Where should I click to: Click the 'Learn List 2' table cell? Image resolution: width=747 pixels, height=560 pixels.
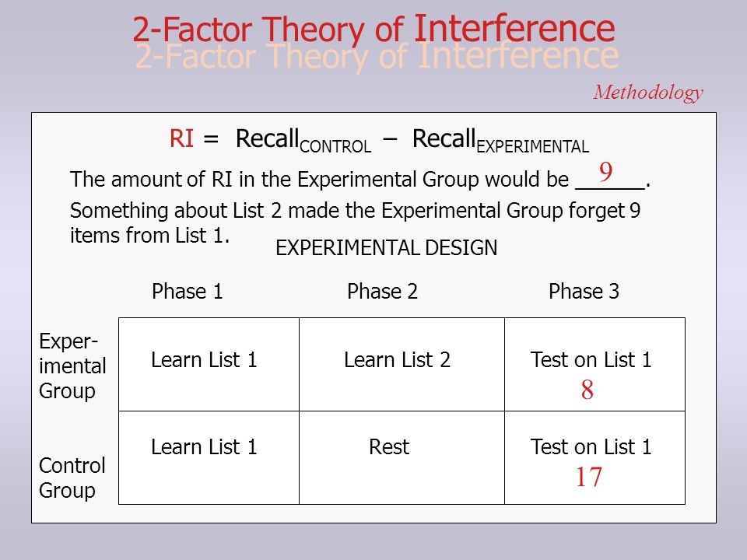pos(402,364)
